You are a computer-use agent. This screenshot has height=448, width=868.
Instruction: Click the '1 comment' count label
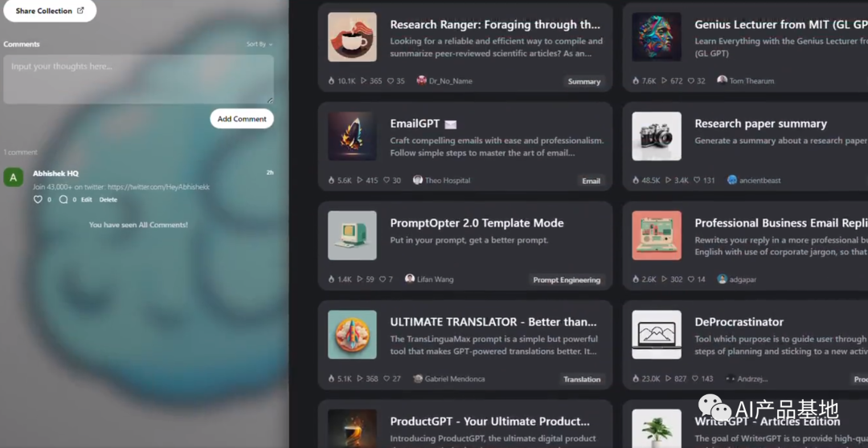click(x=20, y=152)
